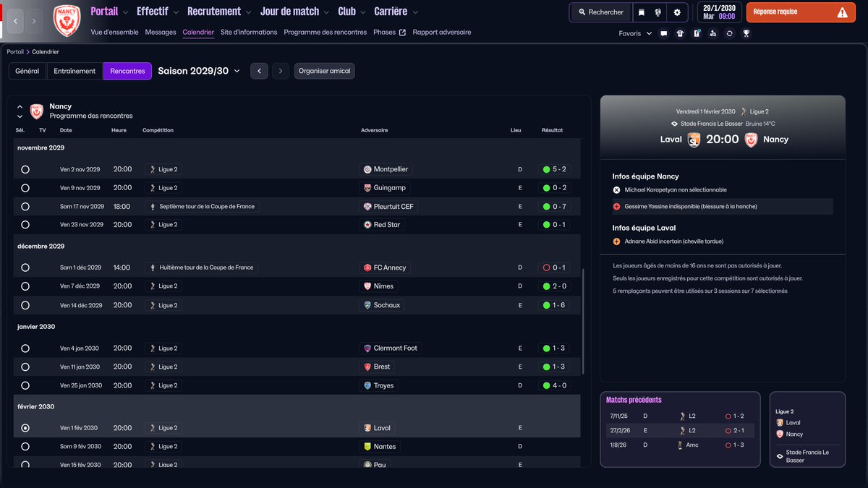868x488 pixels.
Task: Open the globe world icon in top bar
Action: click(658, 12)
